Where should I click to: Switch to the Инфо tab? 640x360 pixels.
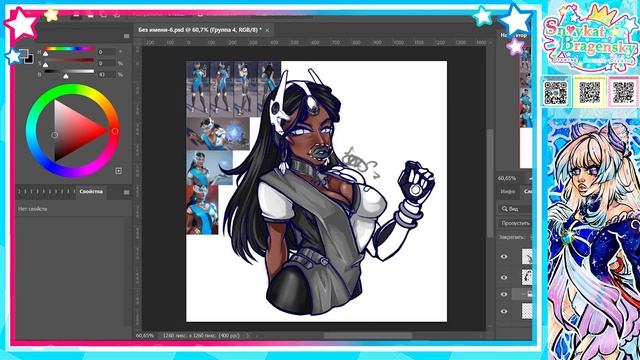[508, 191]
